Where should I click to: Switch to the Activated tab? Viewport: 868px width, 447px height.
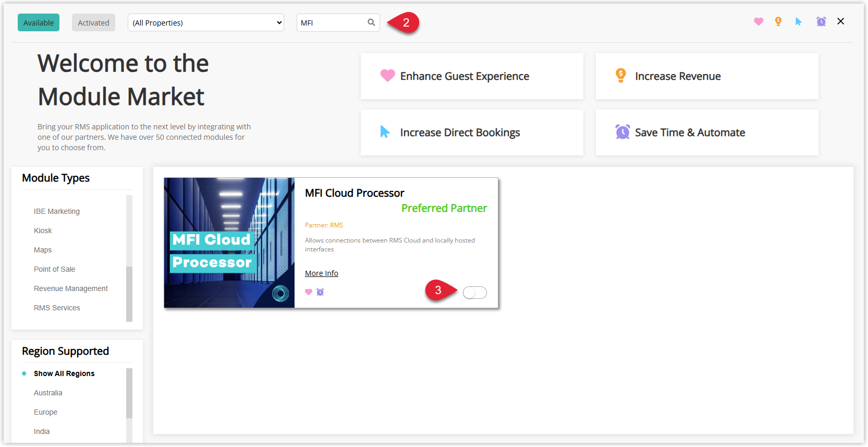point(93,22)
